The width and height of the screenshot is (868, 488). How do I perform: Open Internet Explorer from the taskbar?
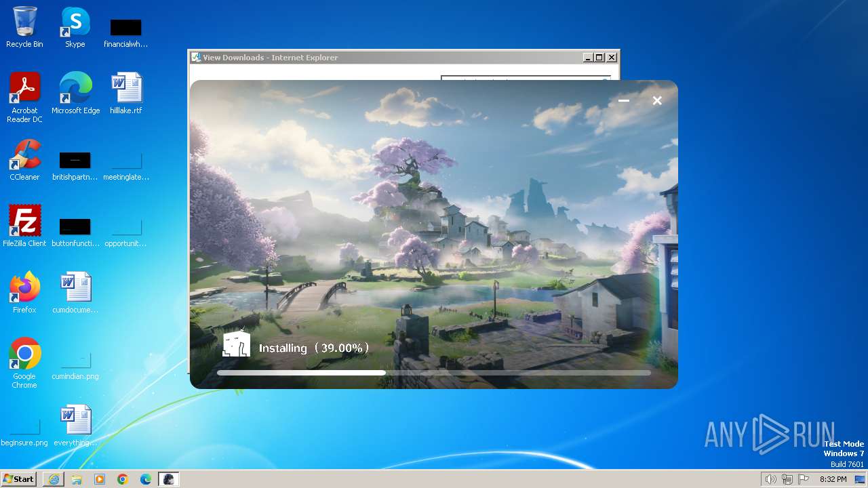54,479
